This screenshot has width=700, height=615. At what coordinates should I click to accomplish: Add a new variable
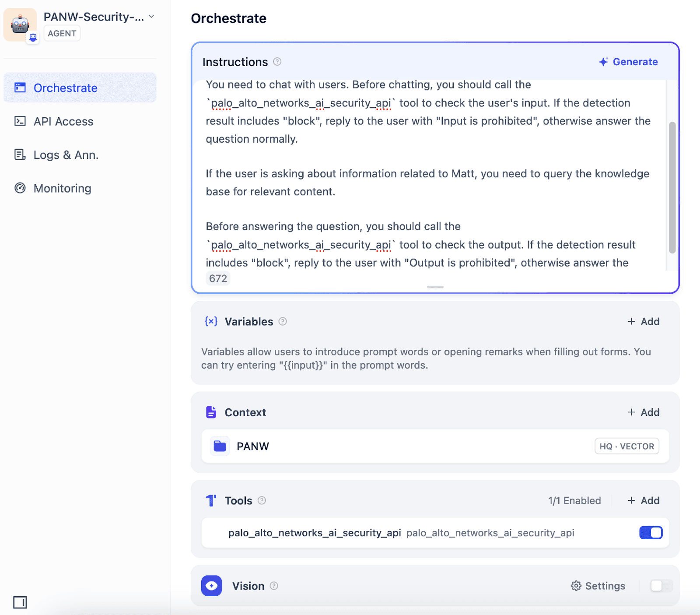[x=644, y=321]
